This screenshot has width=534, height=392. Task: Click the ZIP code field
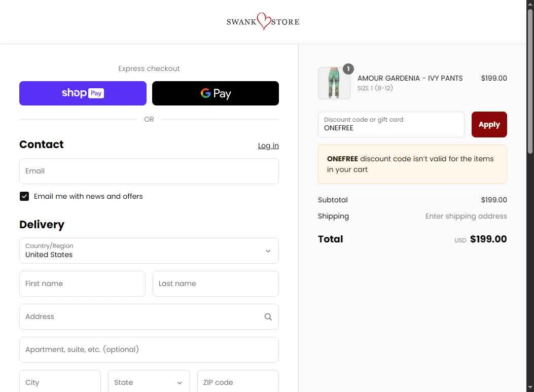point(238,382)
